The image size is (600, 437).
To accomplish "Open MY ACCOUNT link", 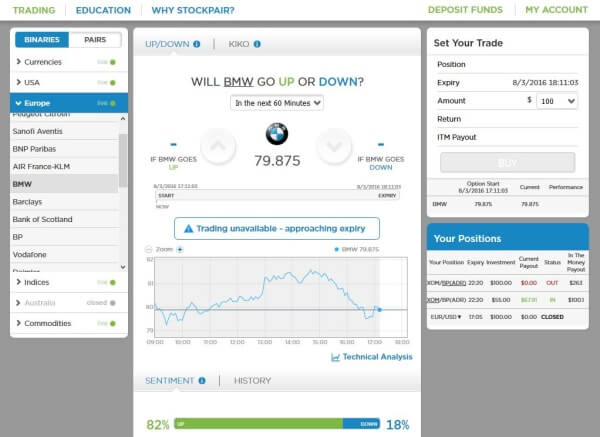I will pos(556,10).
